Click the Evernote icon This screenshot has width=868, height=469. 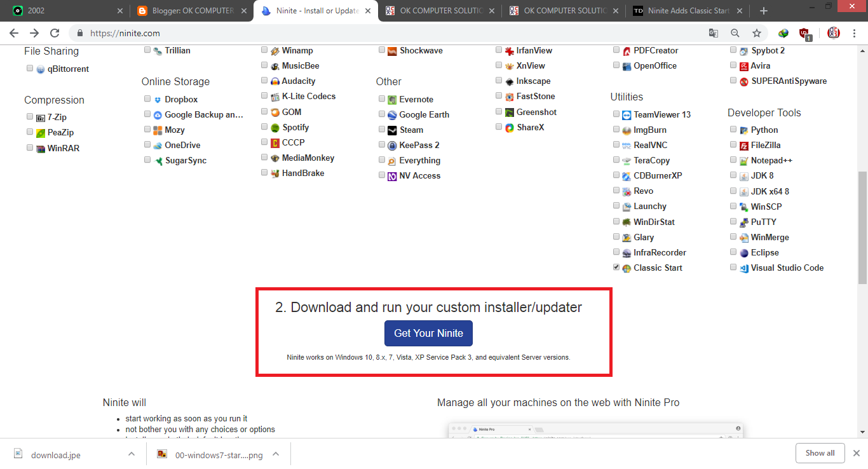click(x=392, y=100)
